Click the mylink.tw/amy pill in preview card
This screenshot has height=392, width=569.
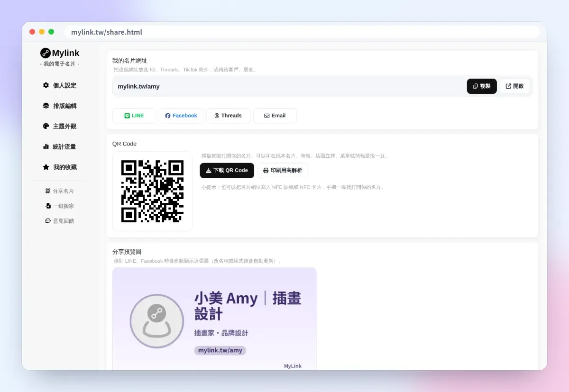coord(220,350)
